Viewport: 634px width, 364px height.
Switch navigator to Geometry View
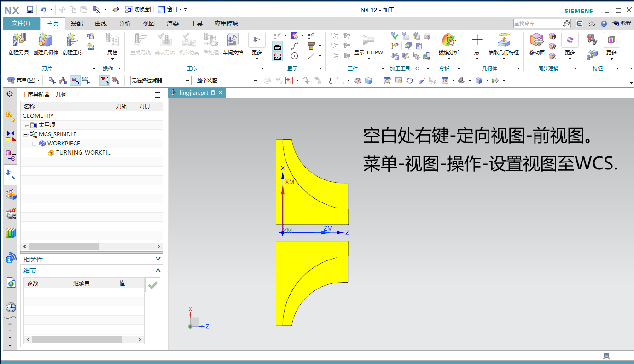[x=74, y=81]
